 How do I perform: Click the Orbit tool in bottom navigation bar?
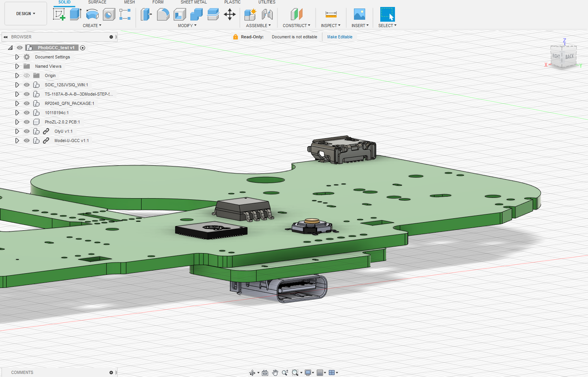(252, 373)
